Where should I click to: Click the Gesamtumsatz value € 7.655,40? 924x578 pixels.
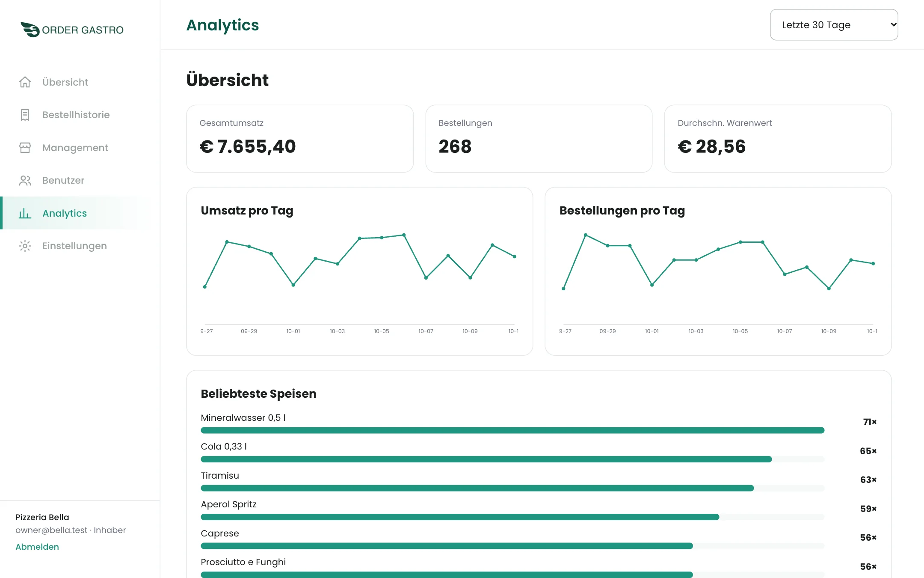(x=248, y=146)
